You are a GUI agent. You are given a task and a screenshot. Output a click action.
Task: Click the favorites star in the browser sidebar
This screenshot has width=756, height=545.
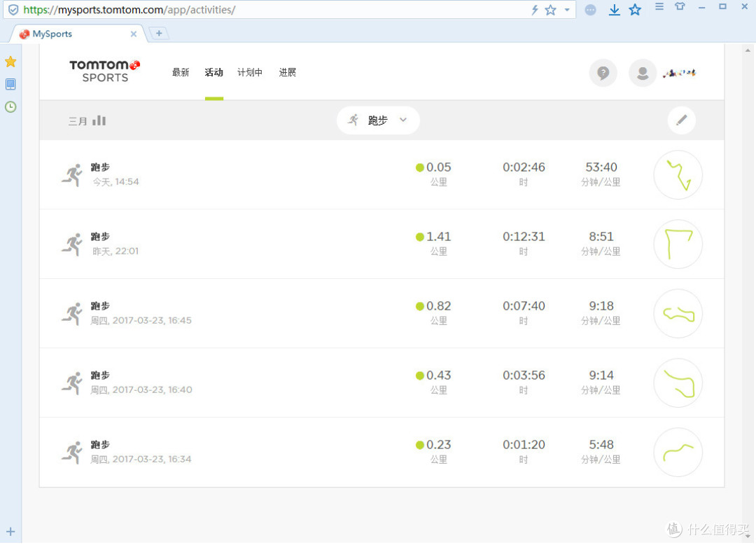[x=10, y=62]
